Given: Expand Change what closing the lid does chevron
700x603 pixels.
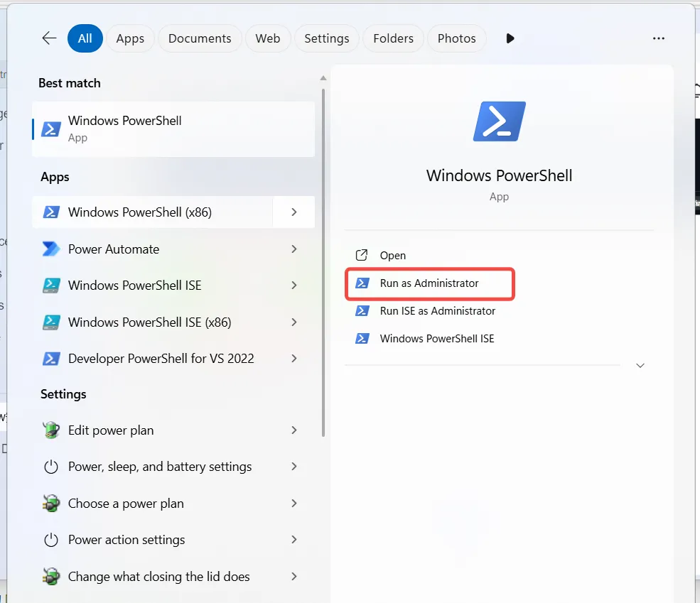Looking at the screenshot, I should [294, 576].
